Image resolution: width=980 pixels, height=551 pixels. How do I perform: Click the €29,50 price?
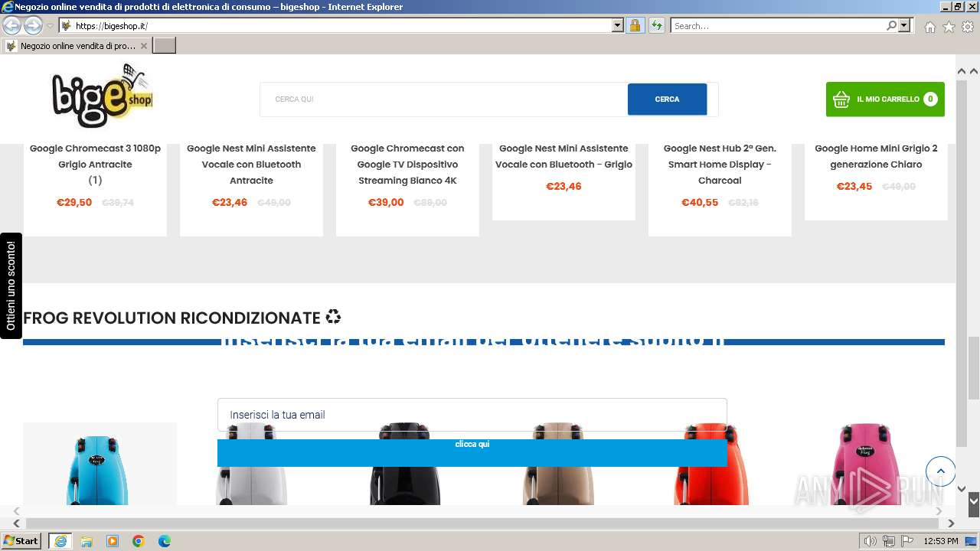(74, 203)
